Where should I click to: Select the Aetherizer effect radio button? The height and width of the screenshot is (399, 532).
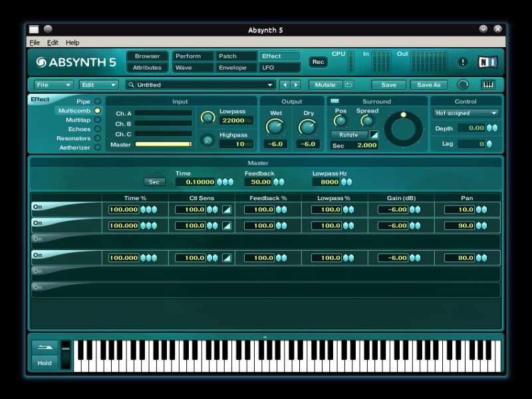click(x=98, y=148)
